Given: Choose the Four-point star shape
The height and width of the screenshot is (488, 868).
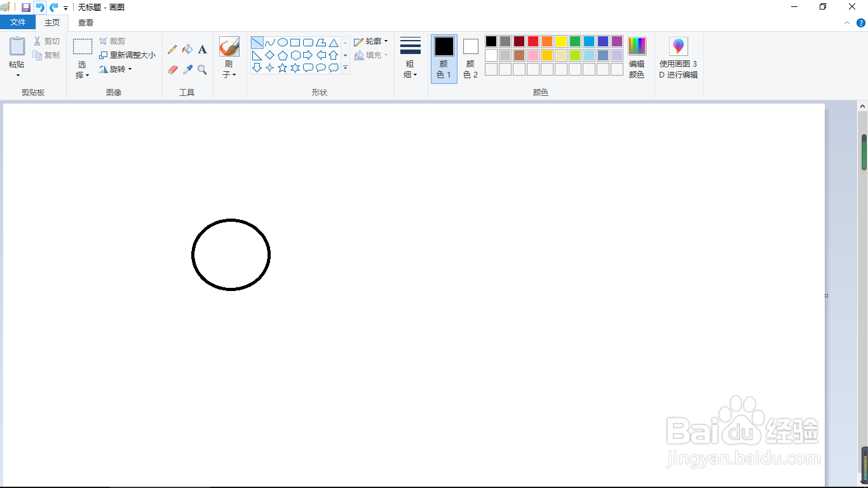Looking at the screenshot, I should point(270,67).
